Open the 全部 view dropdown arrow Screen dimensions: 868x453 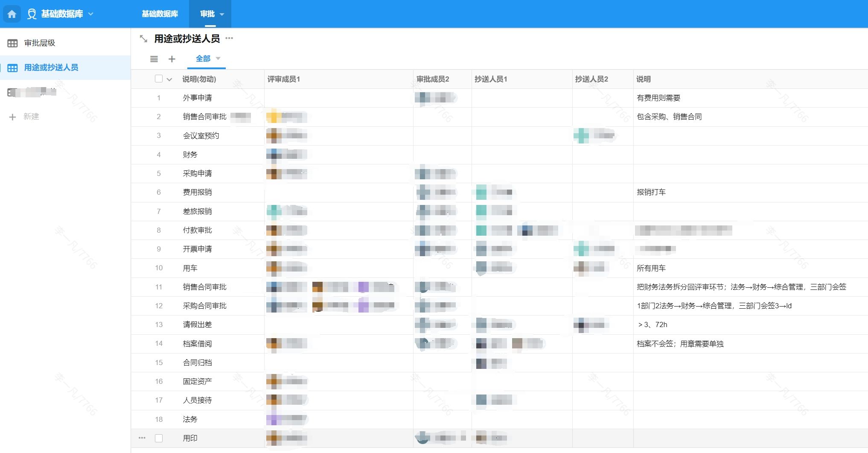click(218, 58)
